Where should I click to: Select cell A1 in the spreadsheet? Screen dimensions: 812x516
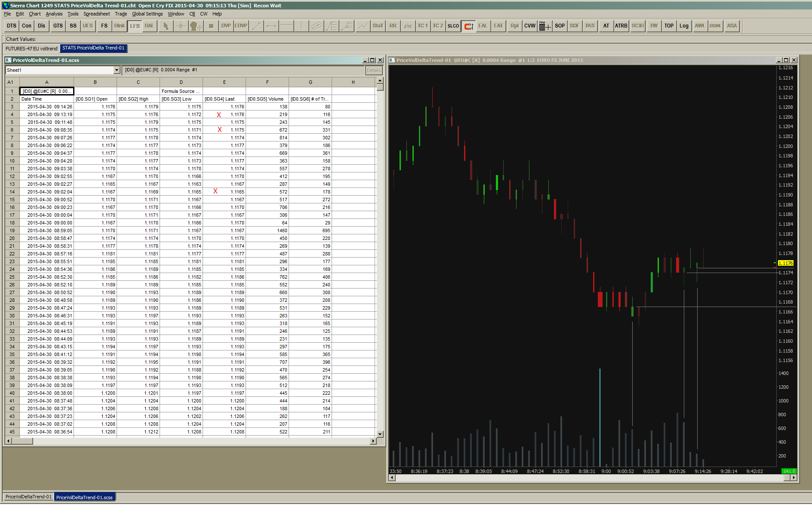[x=47, y=91]
